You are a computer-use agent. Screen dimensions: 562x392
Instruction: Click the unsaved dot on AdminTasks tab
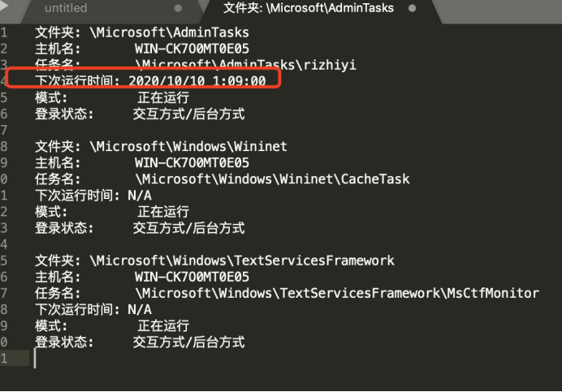(x=413, y=8)
